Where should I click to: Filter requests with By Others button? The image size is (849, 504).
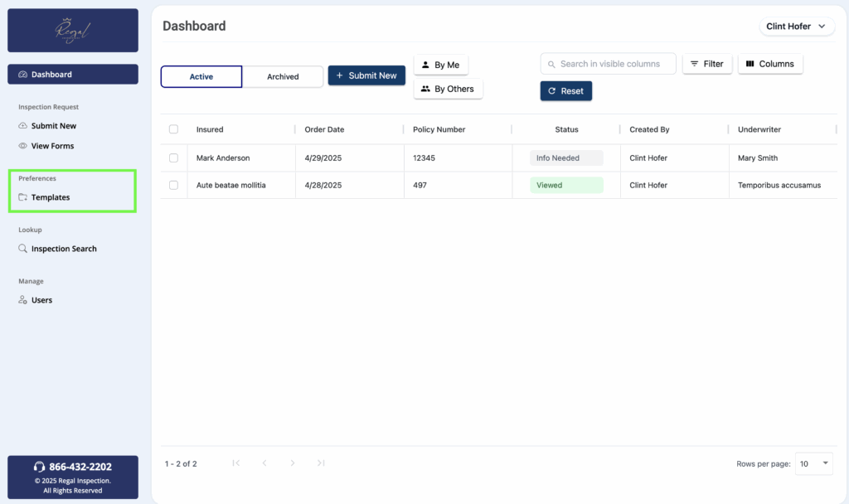pos(448,89)
